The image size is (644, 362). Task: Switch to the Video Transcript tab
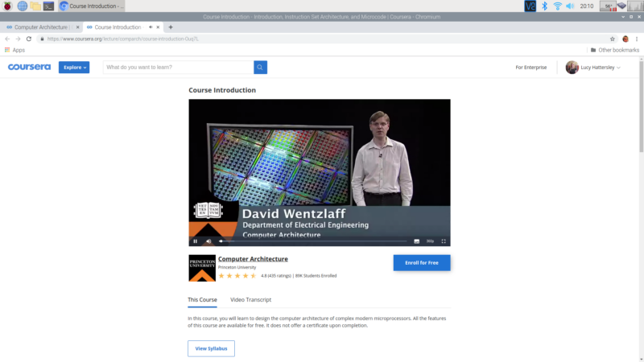(x=250, y=300)
